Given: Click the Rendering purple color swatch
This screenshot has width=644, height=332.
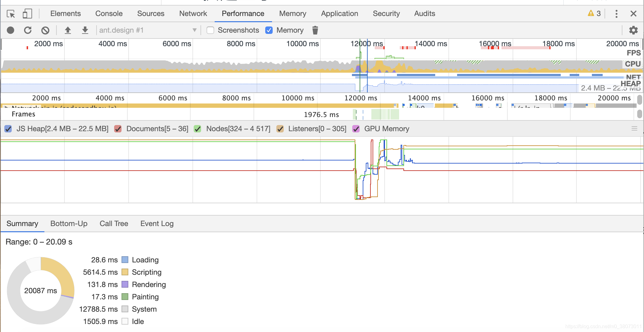Looking at the screenshot, I should tap(125, 284).
